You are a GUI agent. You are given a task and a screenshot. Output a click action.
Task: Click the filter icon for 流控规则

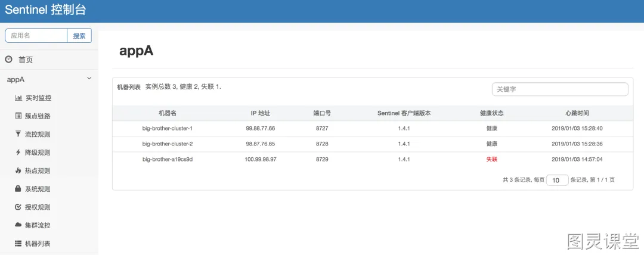point(18,134)
